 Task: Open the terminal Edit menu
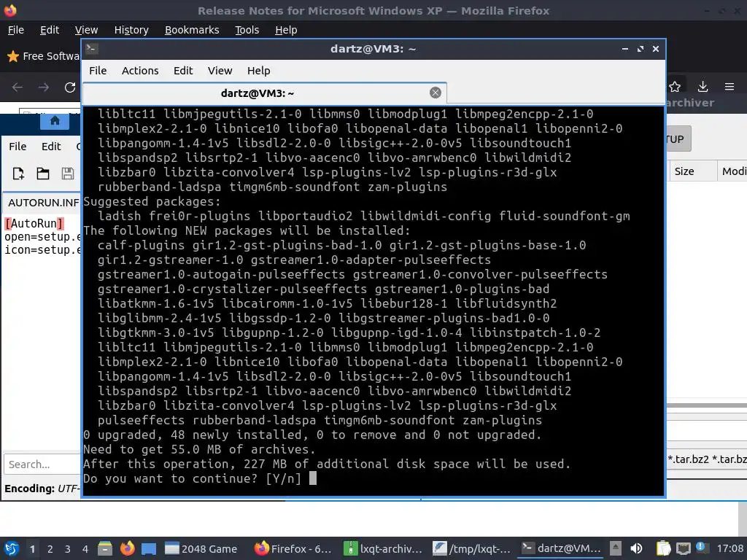coord(183,71)
